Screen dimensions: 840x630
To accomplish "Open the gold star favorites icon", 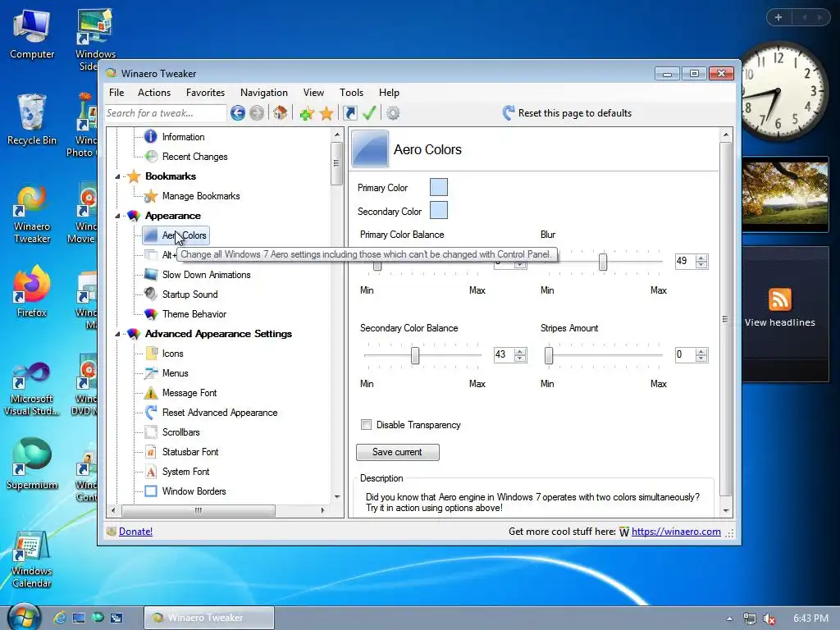I will tap(326, 113).
